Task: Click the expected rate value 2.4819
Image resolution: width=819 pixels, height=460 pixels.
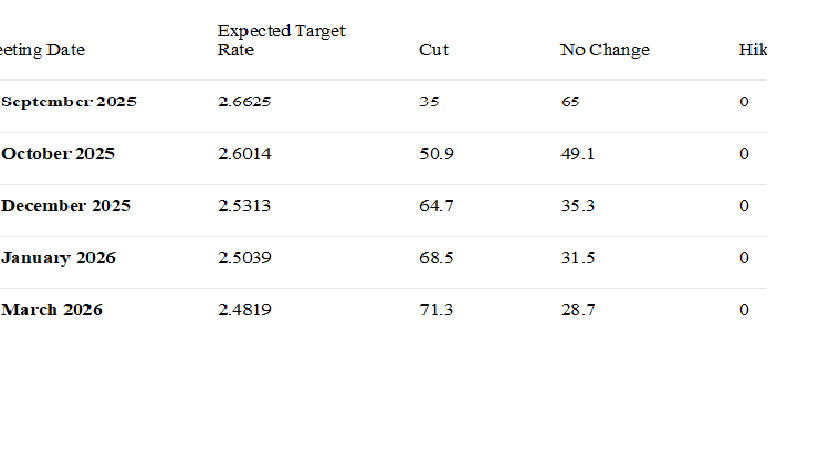Action: [244, 310]
